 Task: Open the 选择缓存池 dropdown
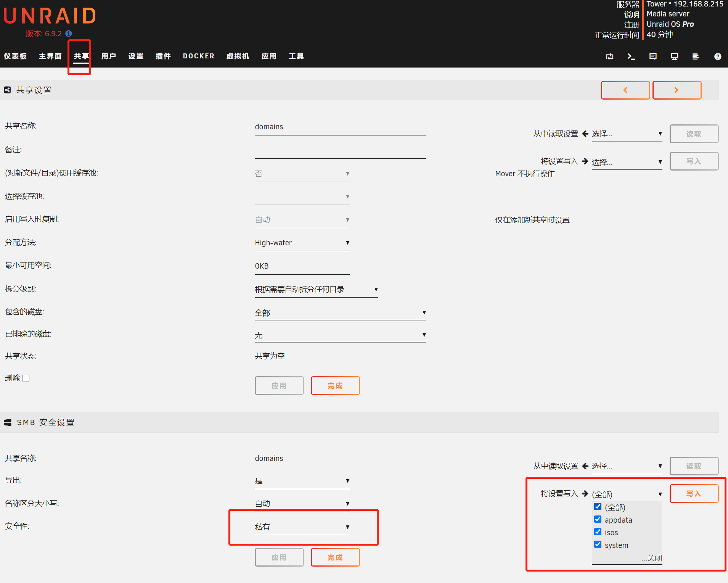click(302, 196)
